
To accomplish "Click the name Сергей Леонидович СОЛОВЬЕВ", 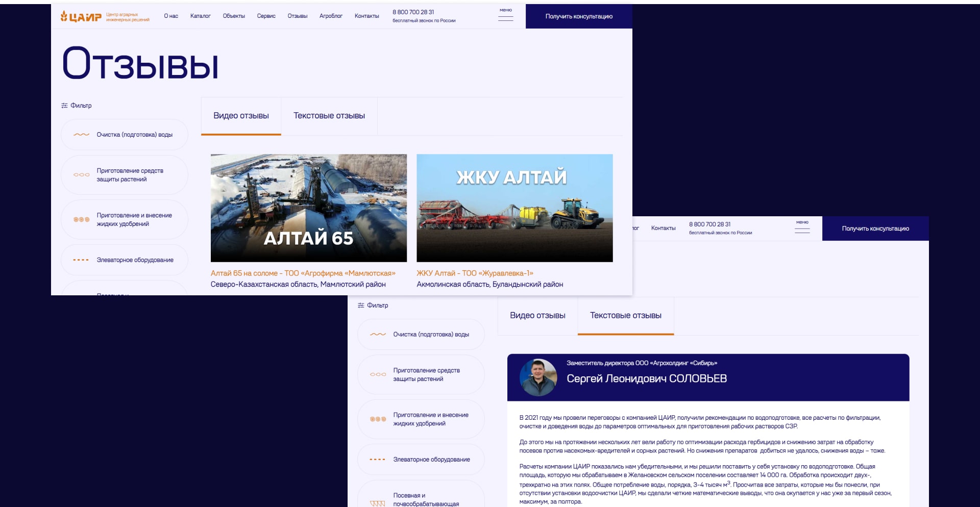I will click(x=647, y=379).
